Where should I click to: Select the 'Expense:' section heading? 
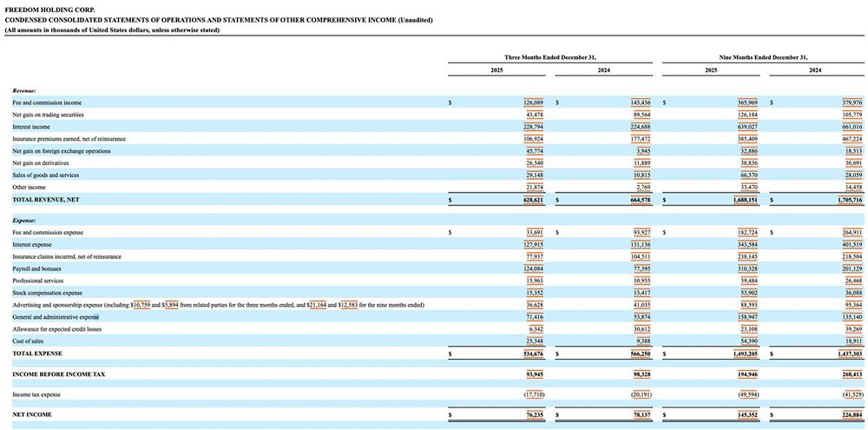(23, 220)
